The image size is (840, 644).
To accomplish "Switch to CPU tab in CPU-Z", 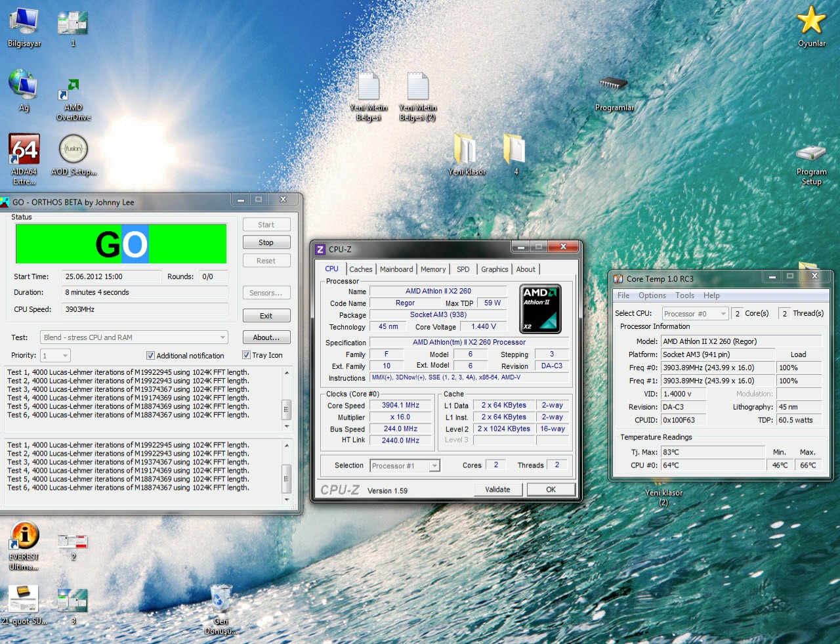I will click(332, 268).
